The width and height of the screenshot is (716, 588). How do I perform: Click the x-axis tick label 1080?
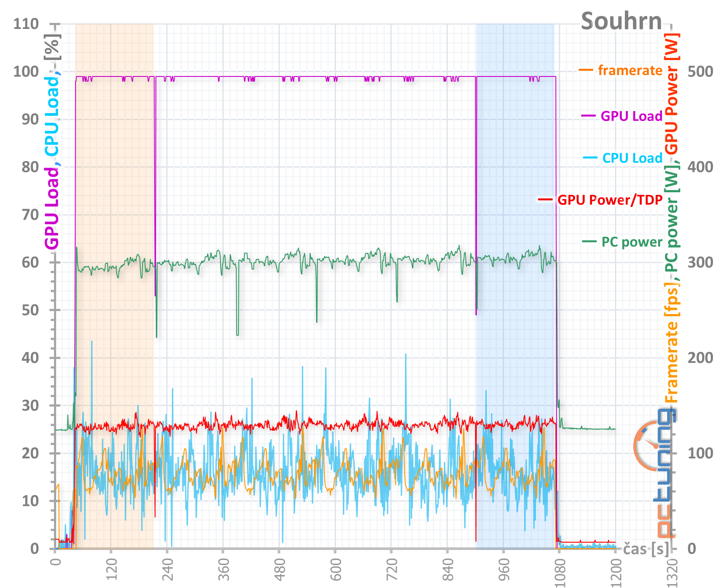(560, 572)
